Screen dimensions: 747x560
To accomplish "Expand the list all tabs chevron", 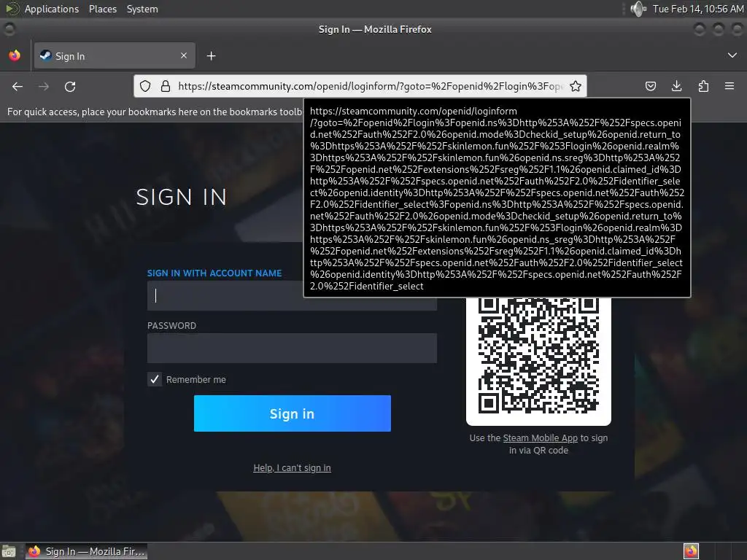I will [732, 55].
